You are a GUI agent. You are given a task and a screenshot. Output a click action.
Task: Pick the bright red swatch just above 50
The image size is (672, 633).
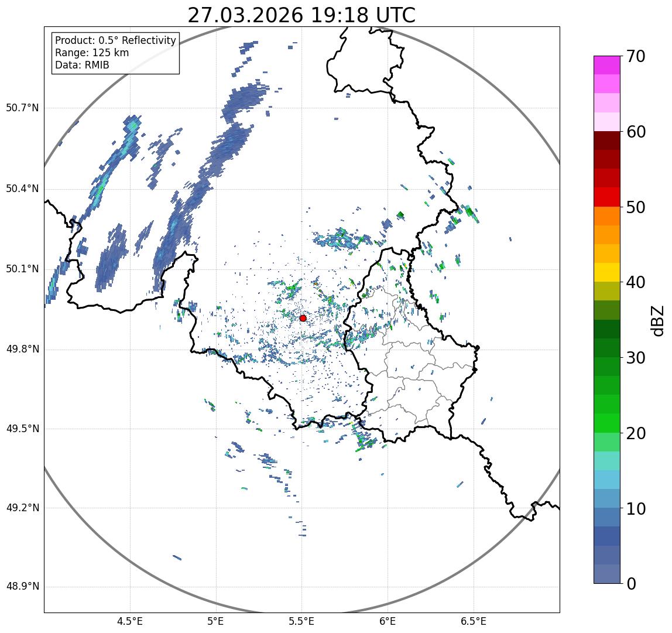point(607,197)
